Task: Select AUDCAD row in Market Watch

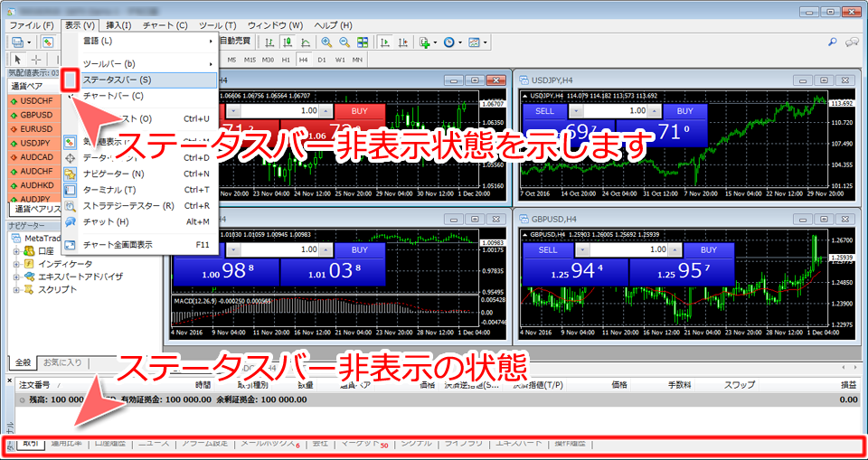Action: coord(34,157)
